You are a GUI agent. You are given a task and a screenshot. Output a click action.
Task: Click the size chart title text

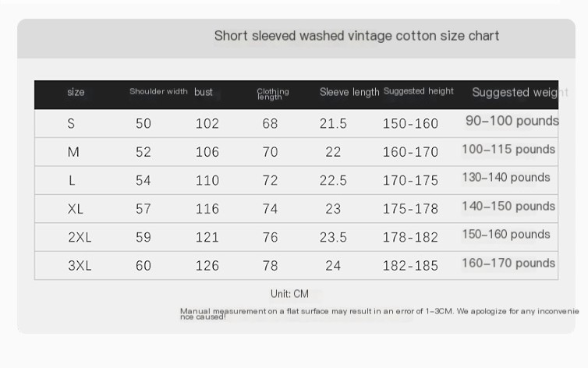(x=356, y=36)
